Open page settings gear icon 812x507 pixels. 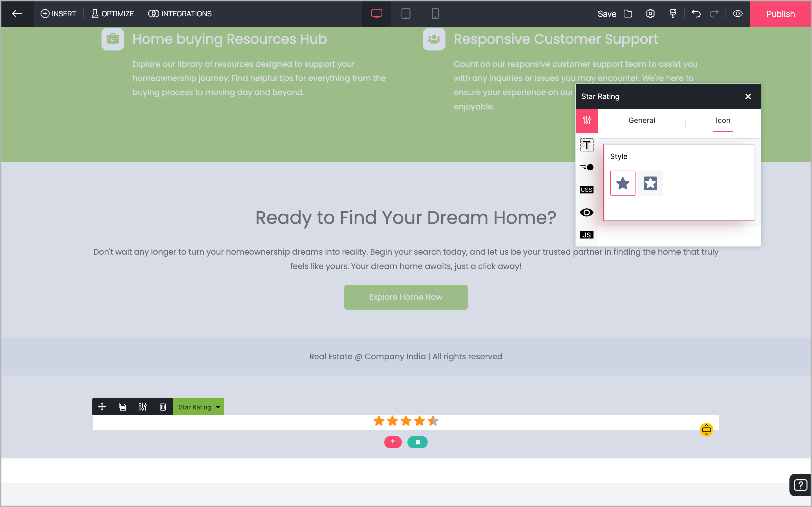tap(650, 14)
